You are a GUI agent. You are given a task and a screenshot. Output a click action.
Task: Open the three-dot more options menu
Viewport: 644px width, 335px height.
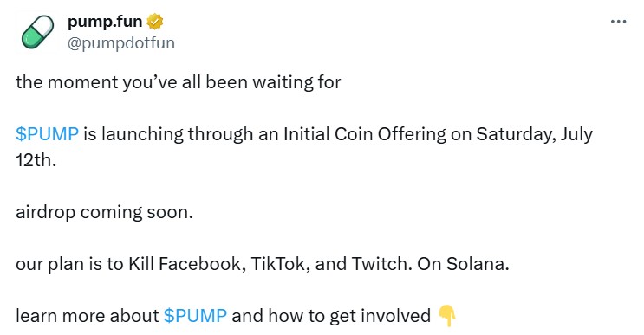(x=618, y=22)
